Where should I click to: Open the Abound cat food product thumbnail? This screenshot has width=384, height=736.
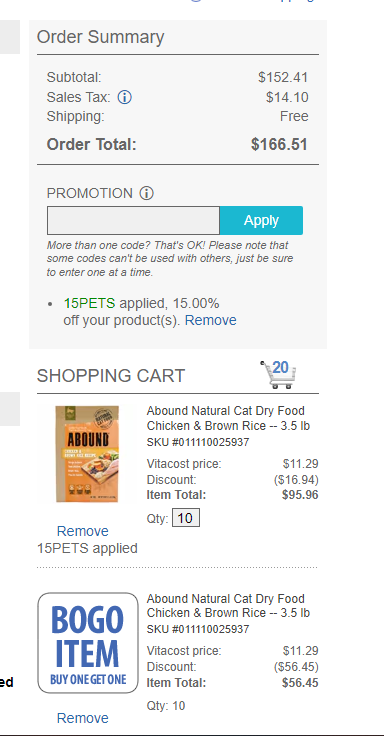(87, 454)
